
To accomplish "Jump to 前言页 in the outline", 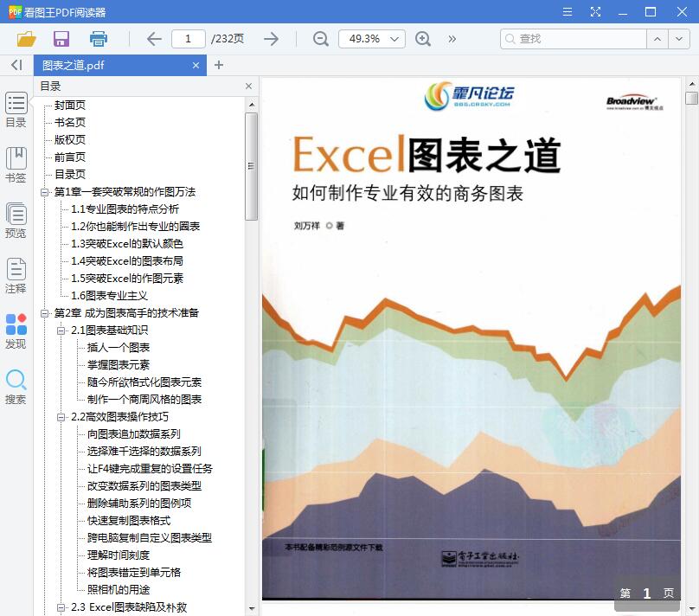I will click(x=69, y=157).
